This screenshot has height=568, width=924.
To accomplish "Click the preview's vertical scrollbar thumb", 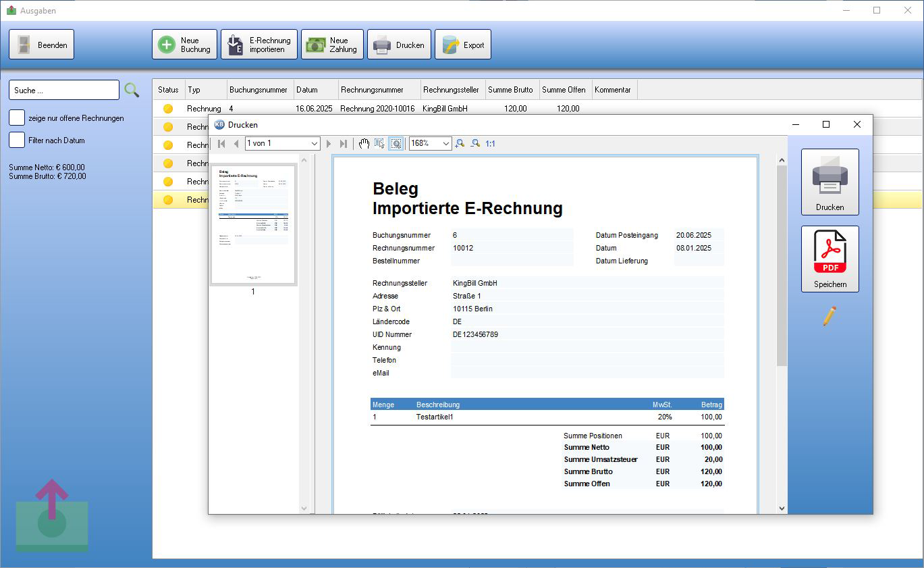I will [782, 266].
